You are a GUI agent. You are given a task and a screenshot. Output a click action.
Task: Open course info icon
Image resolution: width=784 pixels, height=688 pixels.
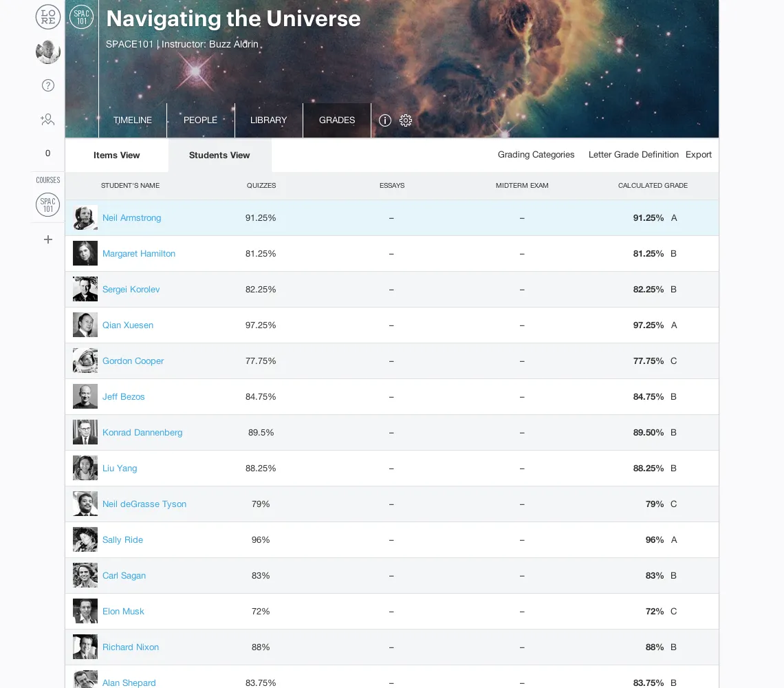click(384, 120)
